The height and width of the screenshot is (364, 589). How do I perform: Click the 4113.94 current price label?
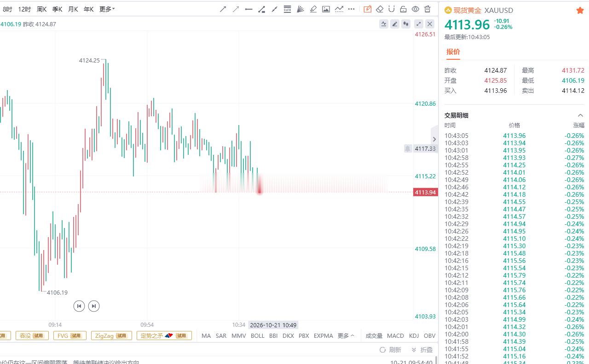click(426, 192)
